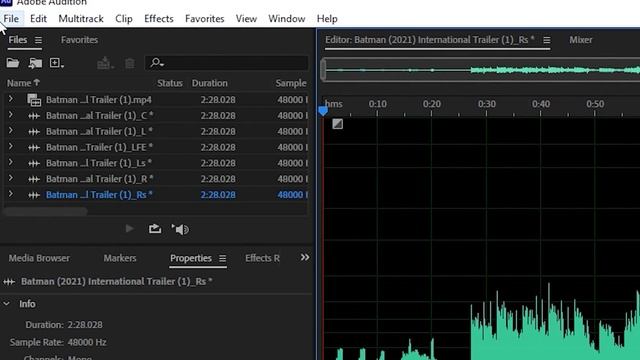Select the Batman Trailer (1)_L file
Screen dimensions: 640x360
click(x=99, y=131)
